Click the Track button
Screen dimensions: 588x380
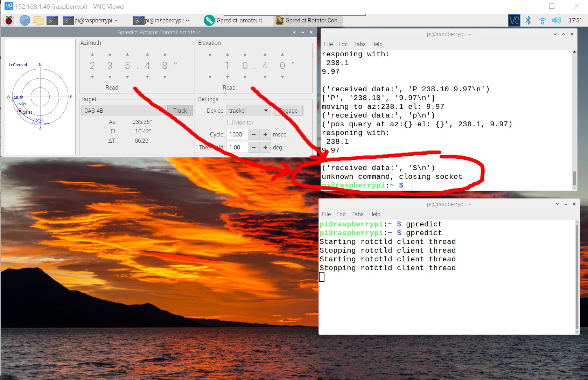[x=180, y=111]
